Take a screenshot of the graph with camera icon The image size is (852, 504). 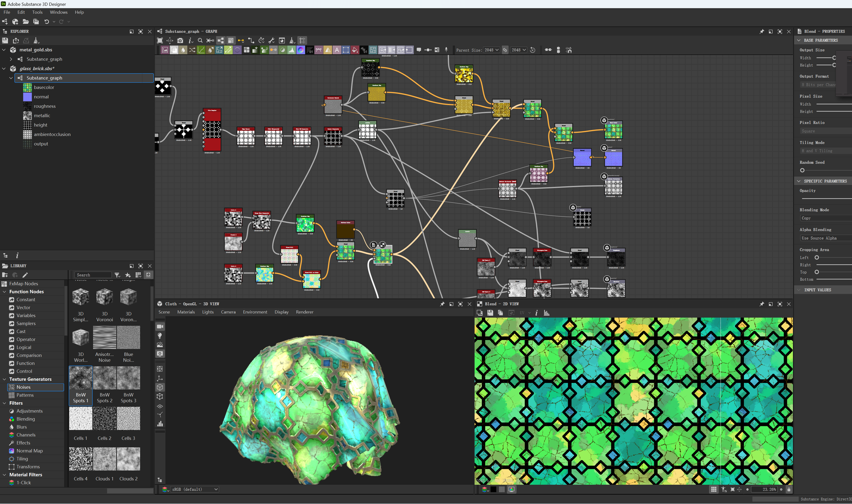click(180, 40)
